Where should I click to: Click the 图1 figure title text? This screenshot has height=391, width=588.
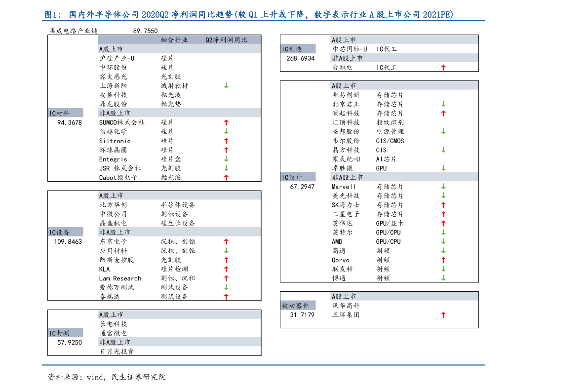click(249, 15)
